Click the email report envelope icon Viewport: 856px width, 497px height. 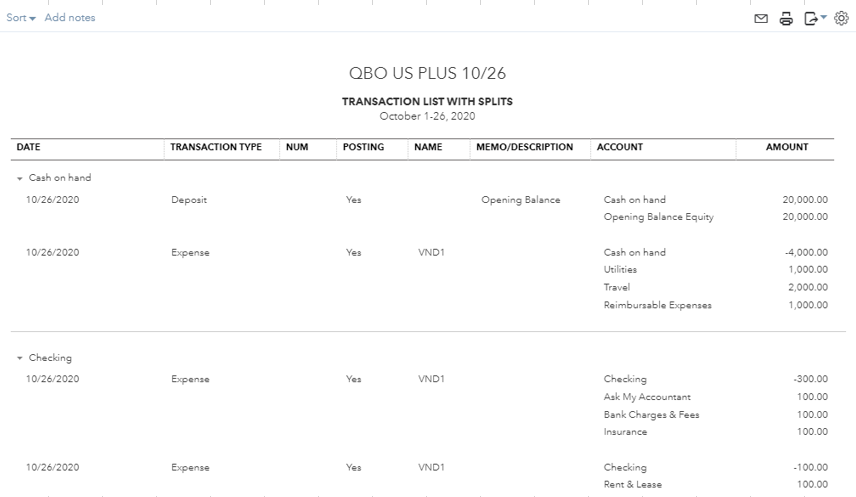pyautogui.click(x=762, y=18)
